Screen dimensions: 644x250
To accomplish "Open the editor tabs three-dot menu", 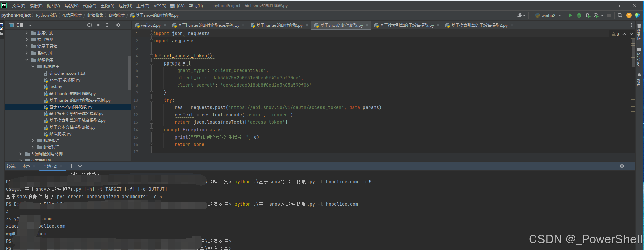I will 631,25.
